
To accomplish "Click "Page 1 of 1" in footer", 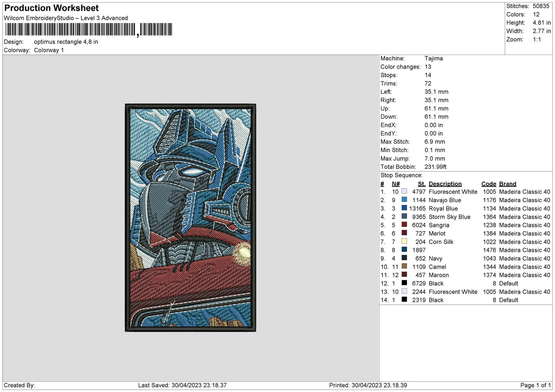I will (x=536, y=385).
